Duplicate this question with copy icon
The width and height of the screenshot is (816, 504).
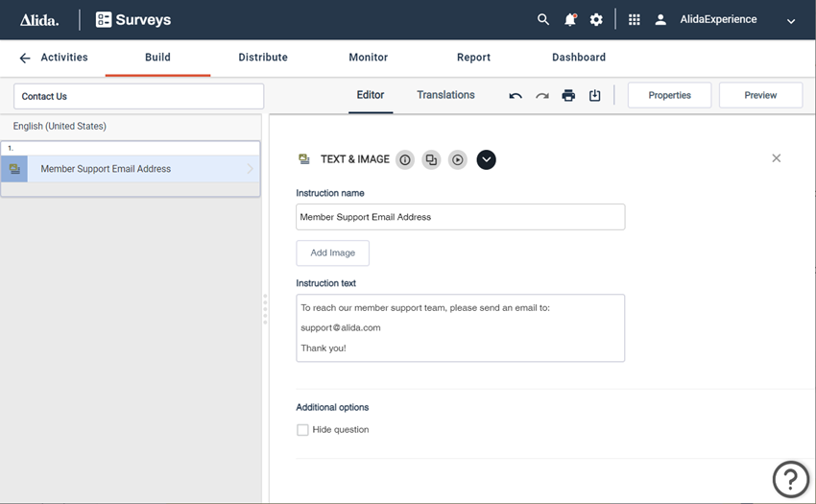(x=431, y=160)
